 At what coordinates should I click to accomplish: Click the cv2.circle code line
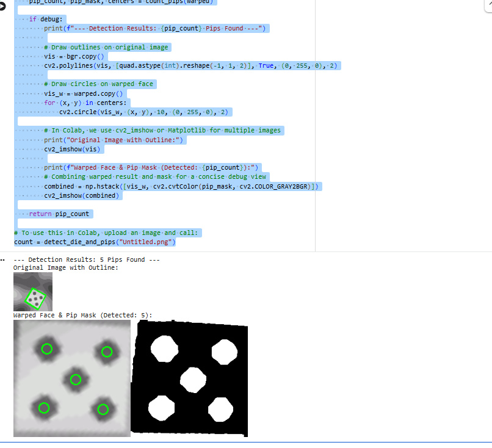coord(143,112)
